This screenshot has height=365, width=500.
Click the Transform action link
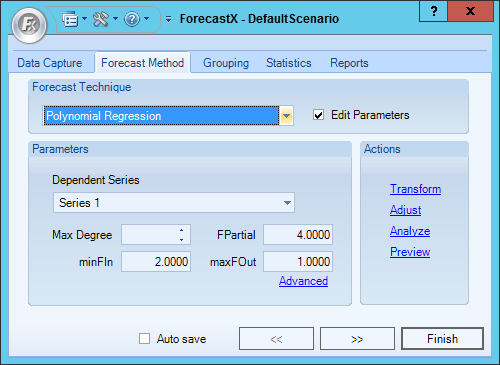pos(415,189)
